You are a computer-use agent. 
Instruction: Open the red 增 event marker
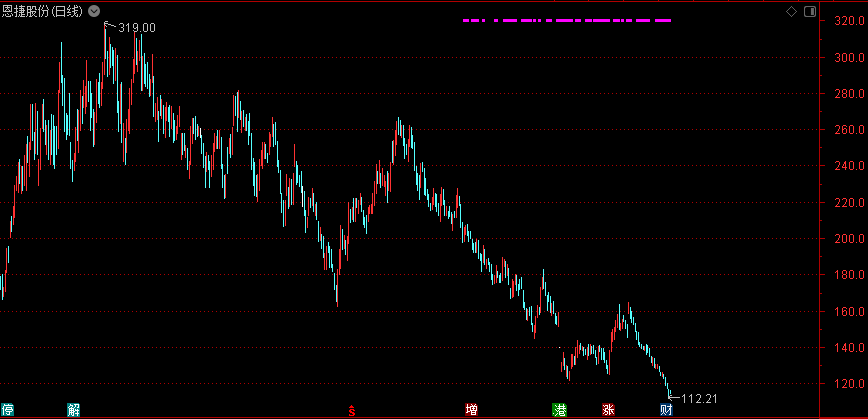471,410
